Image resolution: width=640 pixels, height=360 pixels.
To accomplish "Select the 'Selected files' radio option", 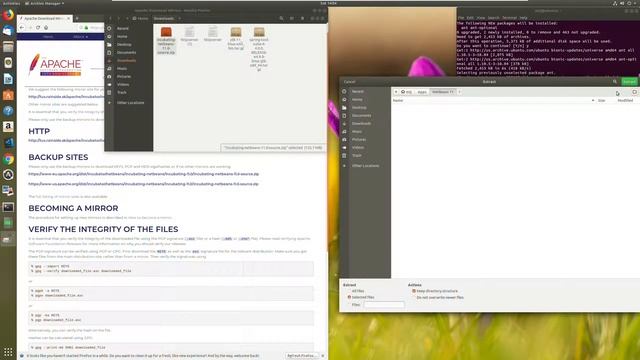I will [360, 297].
